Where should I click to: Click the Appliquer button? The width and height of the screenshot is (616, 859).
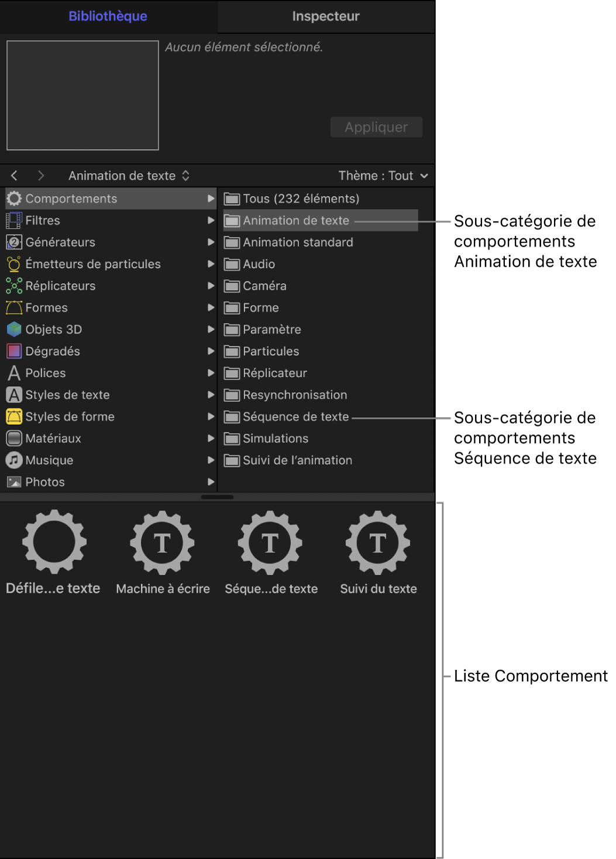click(x=376, y=127)
